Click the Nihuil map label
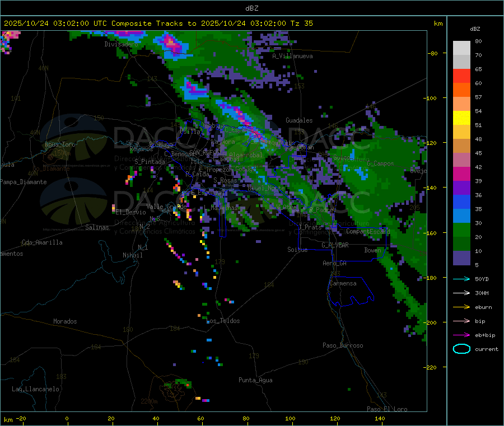The image size is (504, 426). pos(133,255)
